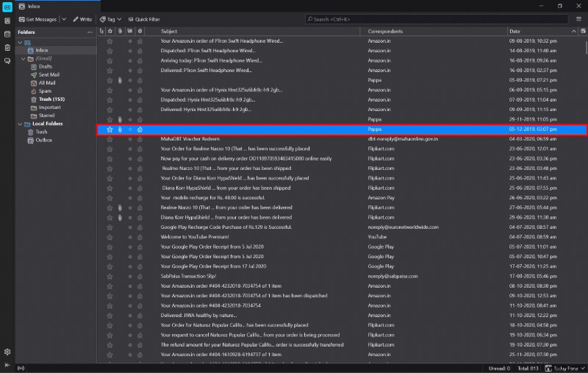588x373 pixels.
Task: Collapse the mail account tree node
Action: (x=21, y=43)
